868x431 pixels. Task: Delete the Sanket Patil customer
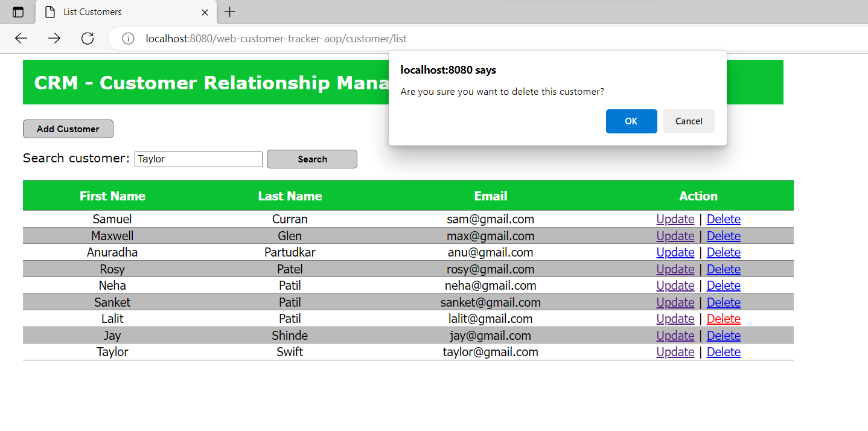pos(724,302)
